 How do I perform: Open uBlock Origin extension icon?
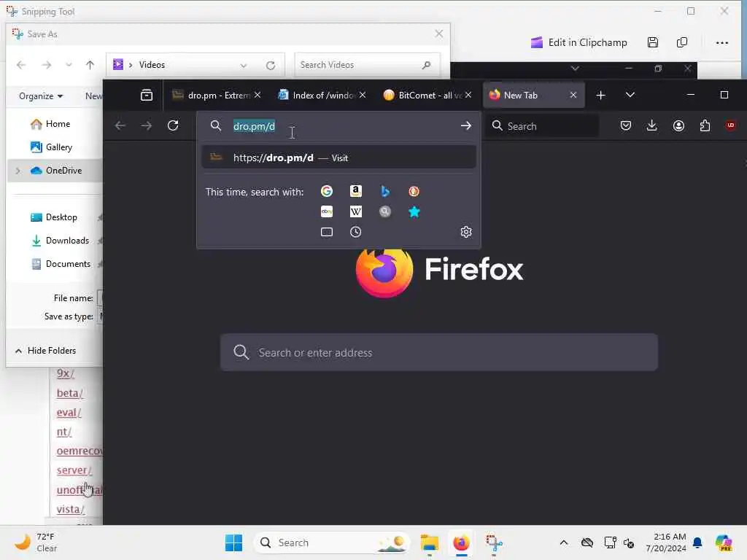(730, 125)
